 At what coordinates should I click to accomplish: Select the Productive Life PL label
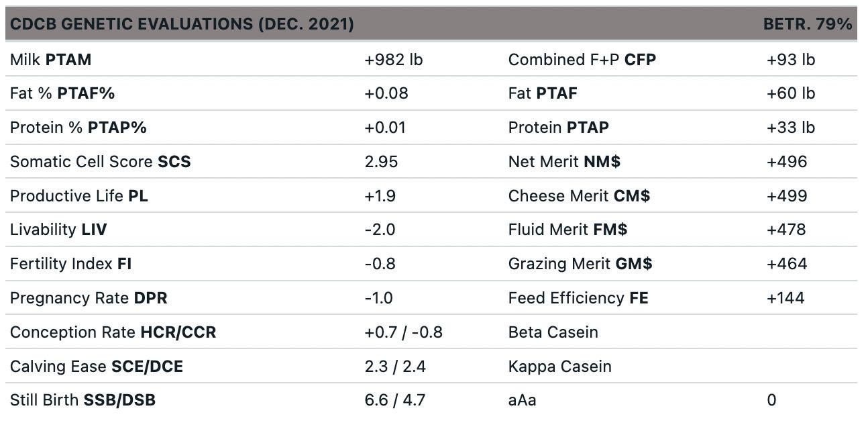tap(78, 196)
